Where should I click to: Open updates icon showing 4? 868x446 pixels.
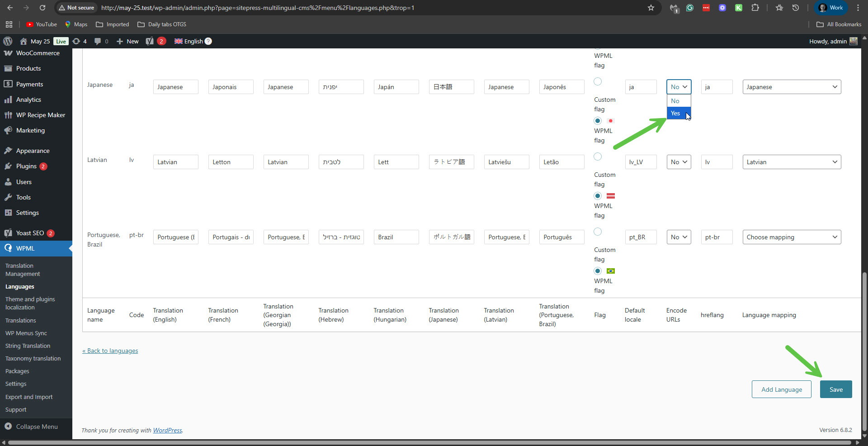tap(80, 41)
